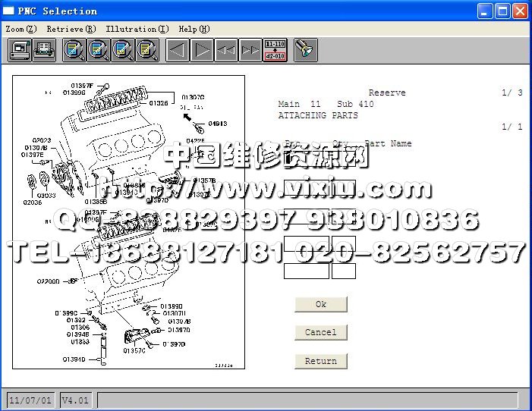Open the Retrieve menu

point(71,29)
